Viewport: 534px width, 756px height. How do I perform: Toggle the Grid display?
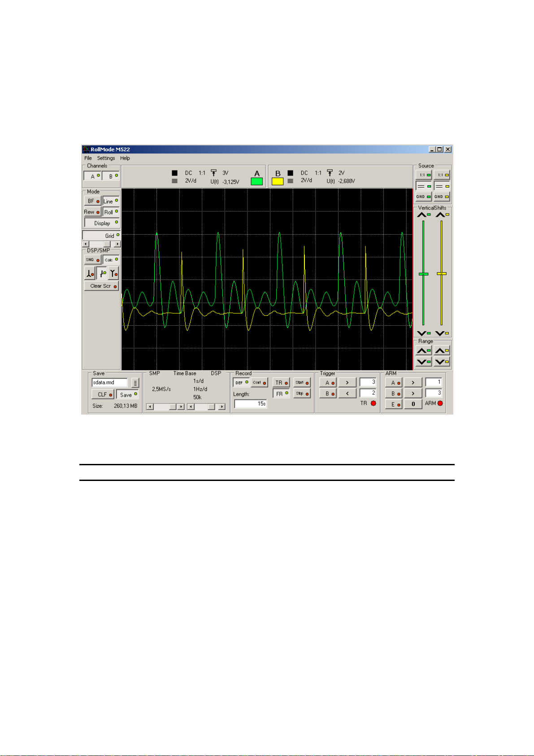coord(101,236)
